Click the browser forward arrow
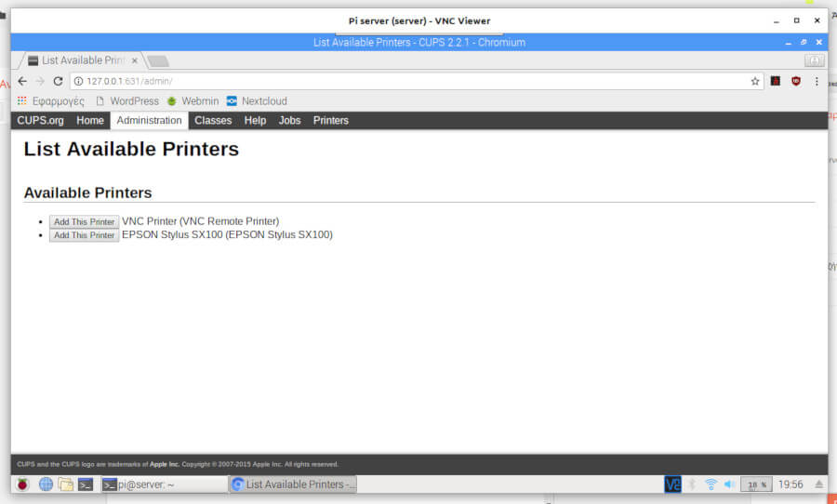The image size is (837, 504). pyautogui.click(x=40, y=81)
